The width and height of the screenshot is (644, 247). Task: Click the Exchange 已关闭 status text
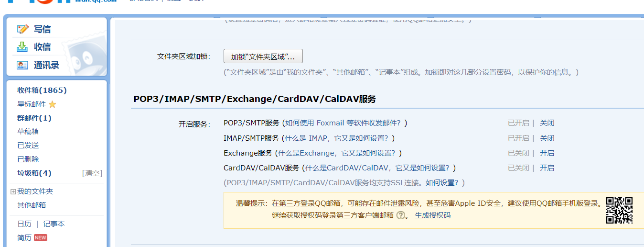(518, 153)
